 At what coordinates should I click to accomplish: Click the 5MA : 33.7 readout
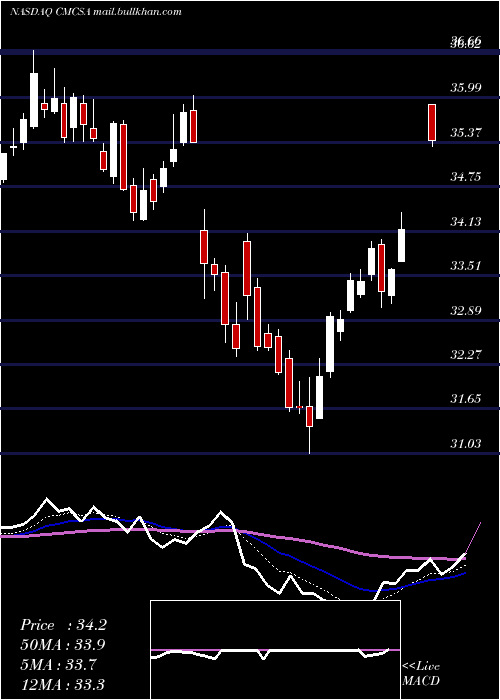(x=58, y=665)
